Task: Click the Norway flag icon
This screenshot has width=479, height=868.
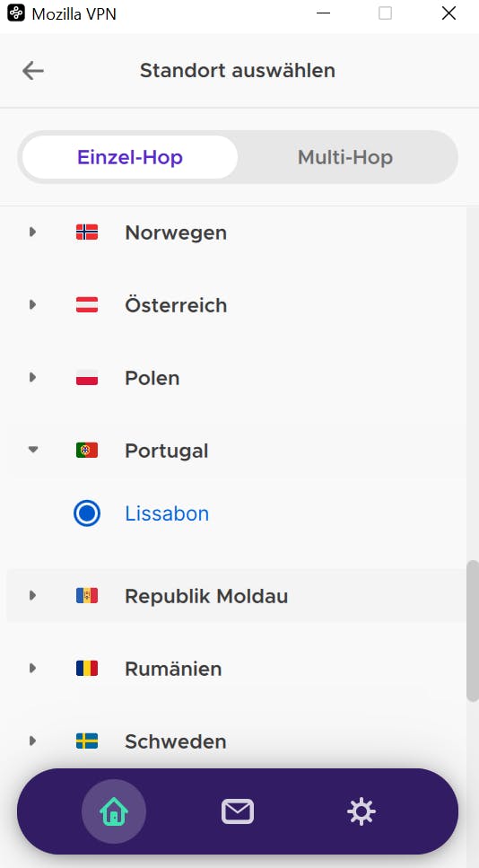Action: click(87, 232)
